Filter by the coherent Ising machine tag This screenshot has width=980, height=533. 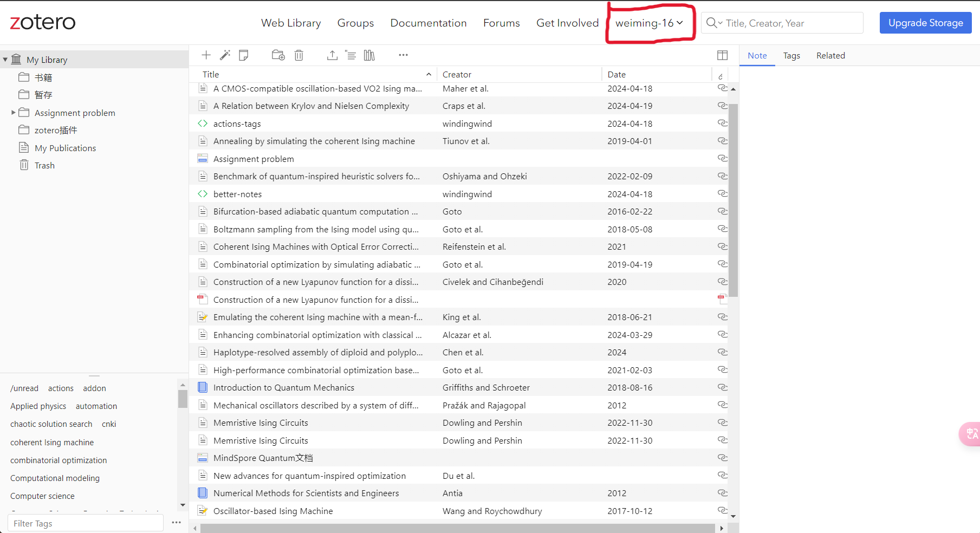point(52,443)
